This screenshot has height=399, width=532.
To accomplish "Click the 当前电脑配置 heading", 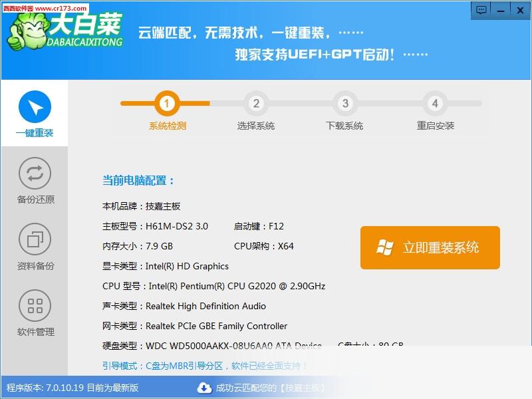I will click(x=138, y=180).
